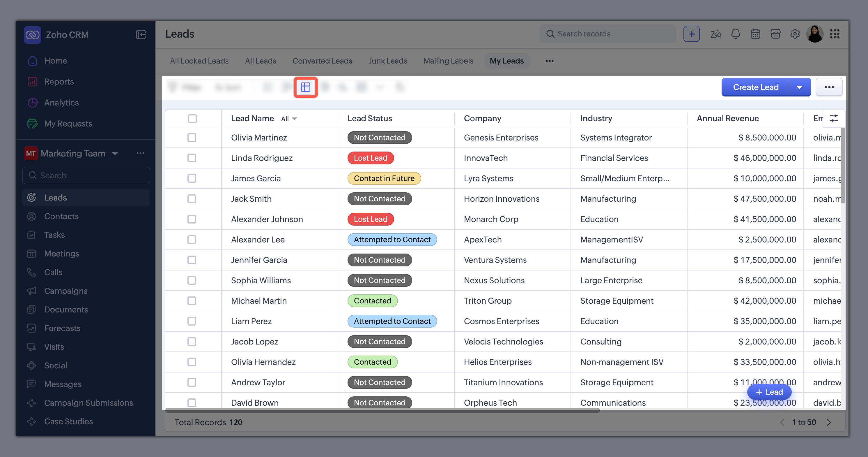Open the column settings icon in the table header
This screenshot has height=457, width=868.
coord(834,118)
